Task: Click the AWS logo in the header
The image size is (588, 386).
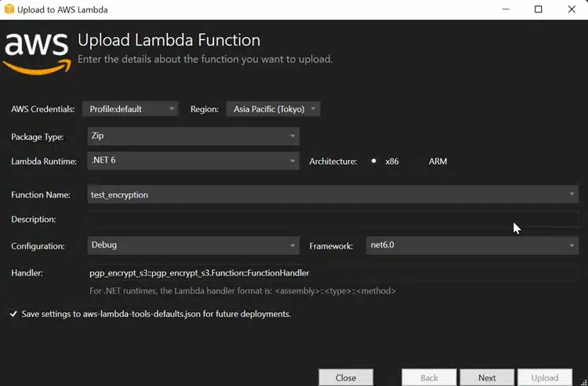Action: coord(37,53)
